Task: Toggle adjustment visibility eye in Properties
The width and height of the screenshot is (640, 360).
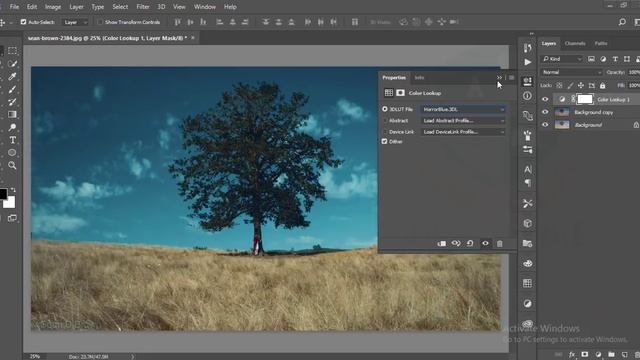Action: 485,244
